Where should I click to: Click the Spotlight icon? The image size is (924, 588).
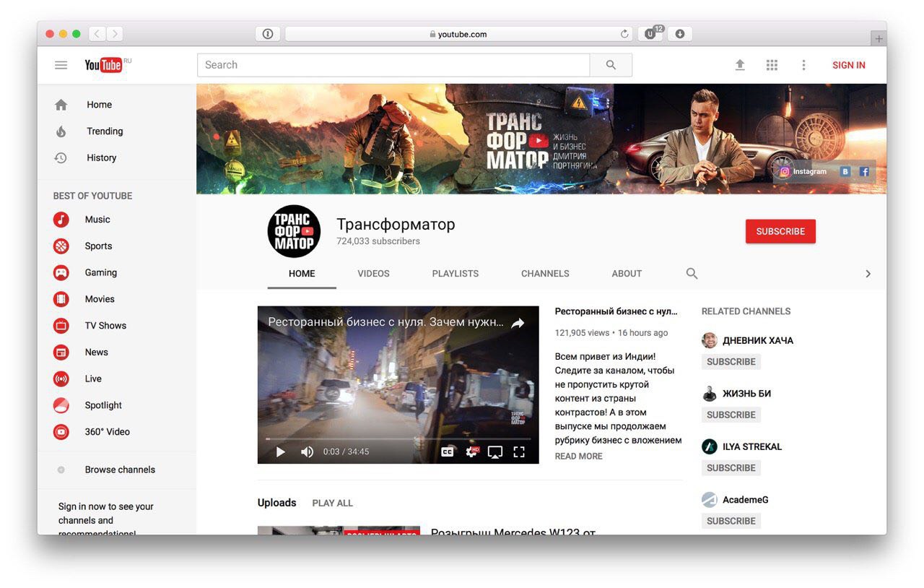point(61,405)
